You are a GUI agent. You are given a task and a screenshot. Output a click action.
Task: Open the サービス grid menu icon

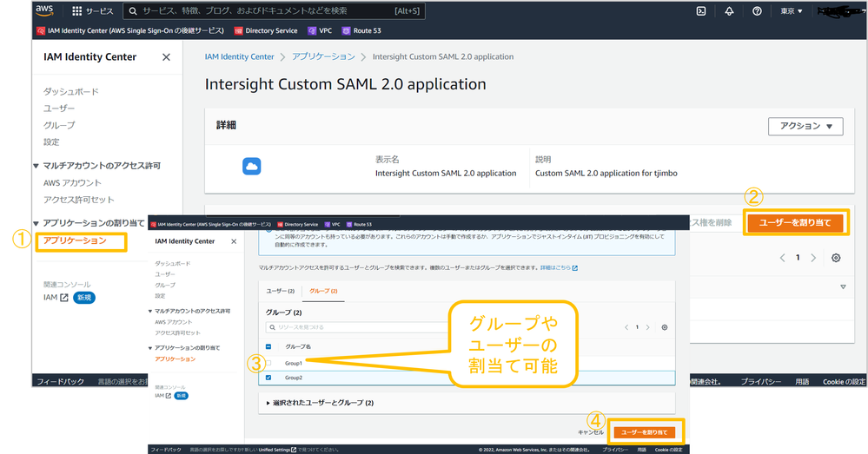click(x=77, y=10)
